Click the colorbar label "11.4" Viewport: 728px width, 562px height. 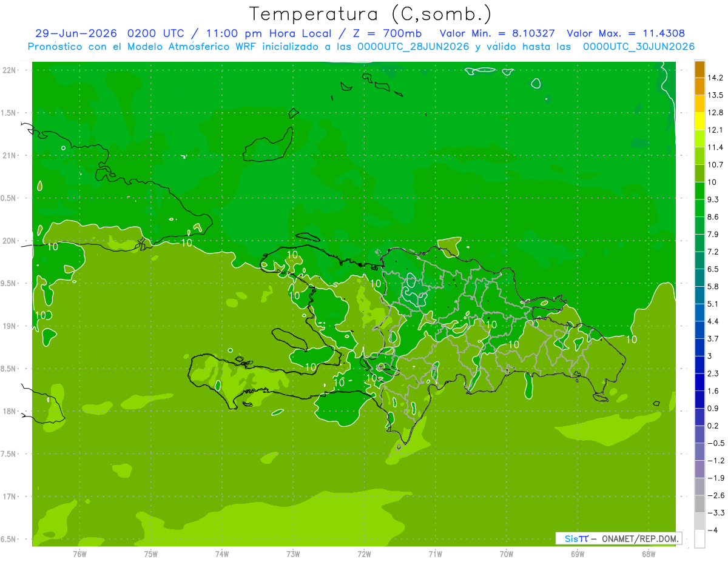[x=716, y=147]
